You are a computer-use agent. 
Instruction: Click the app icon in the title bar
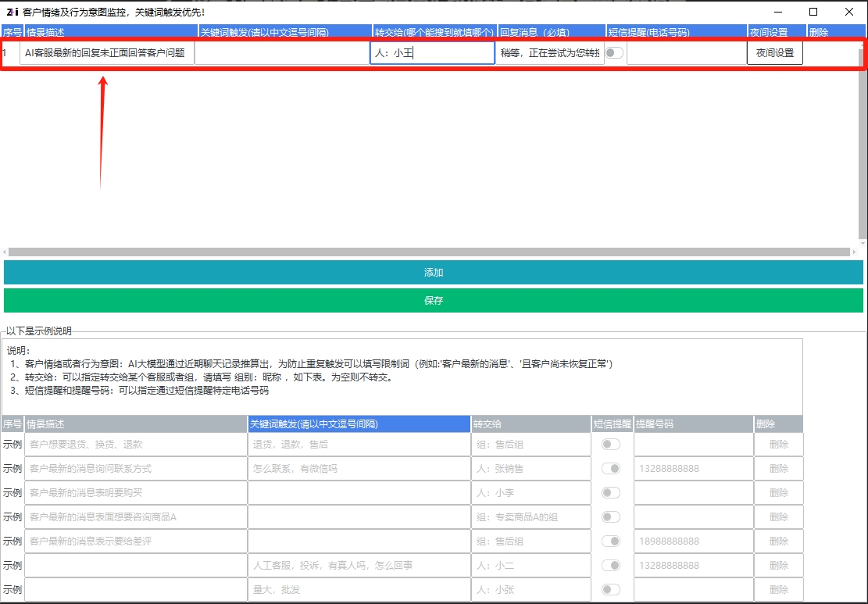12,12
